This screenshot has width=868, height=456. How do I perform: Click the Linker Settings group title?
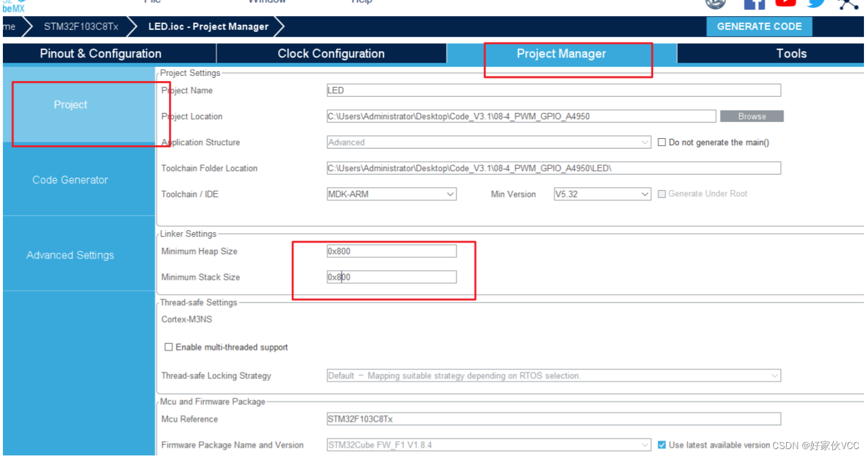click(188, 234)
